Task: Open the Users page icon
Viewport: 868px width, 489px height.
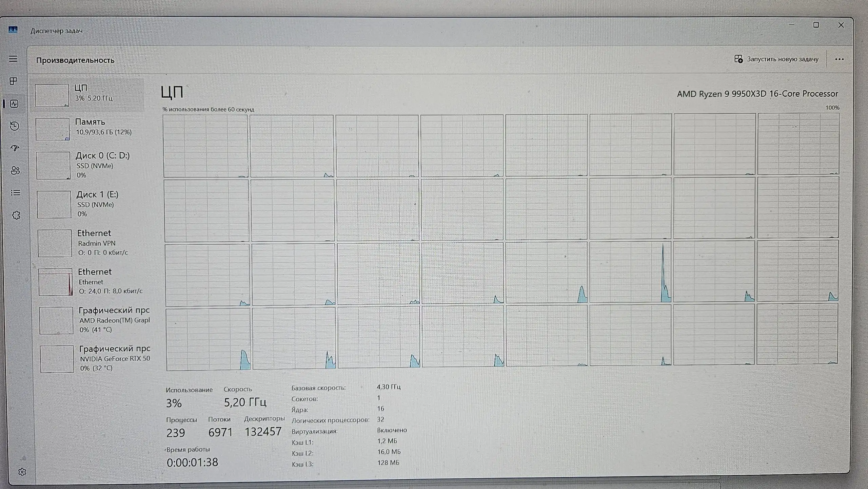Action: [x=15, y=170]
